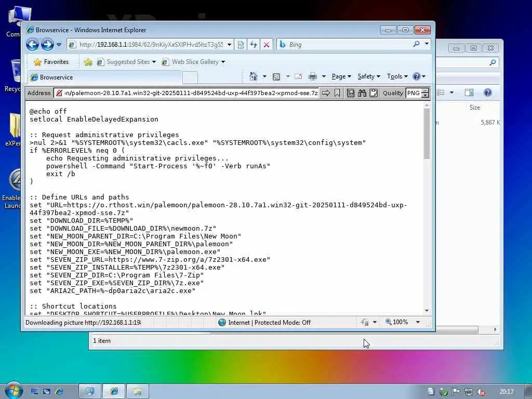Click the Browservice insecure-connection icon

pos(59,93)
